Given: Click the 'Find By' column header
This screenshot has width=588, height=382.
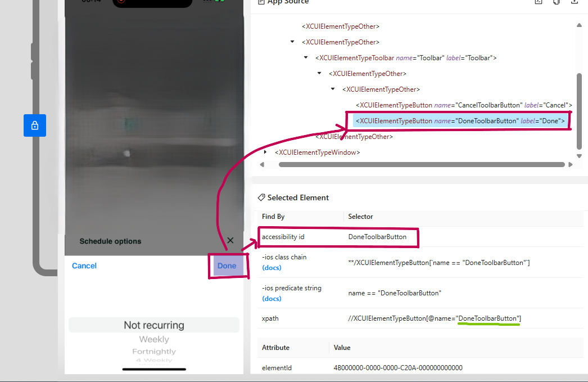Looking at the screenshot, I should point(273,217).
